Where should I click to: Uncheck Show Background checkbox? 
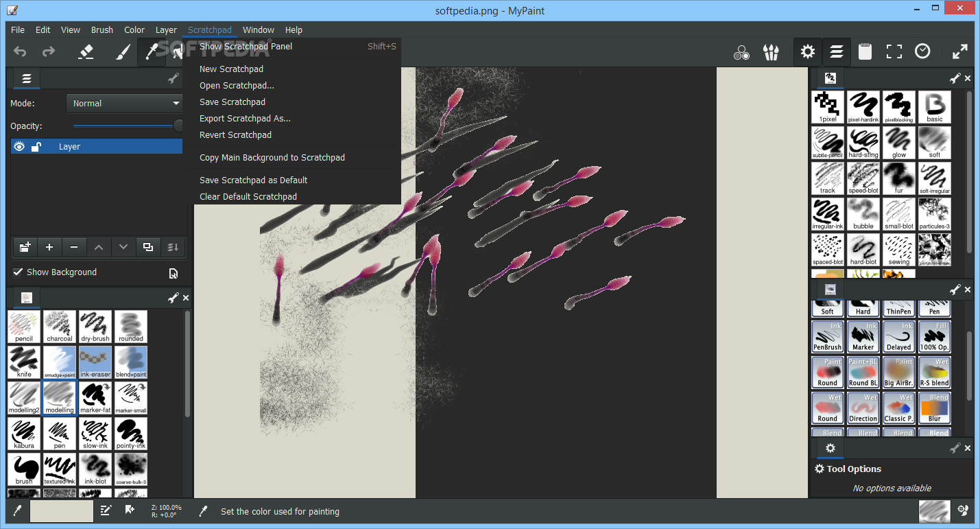coord(18,272)
